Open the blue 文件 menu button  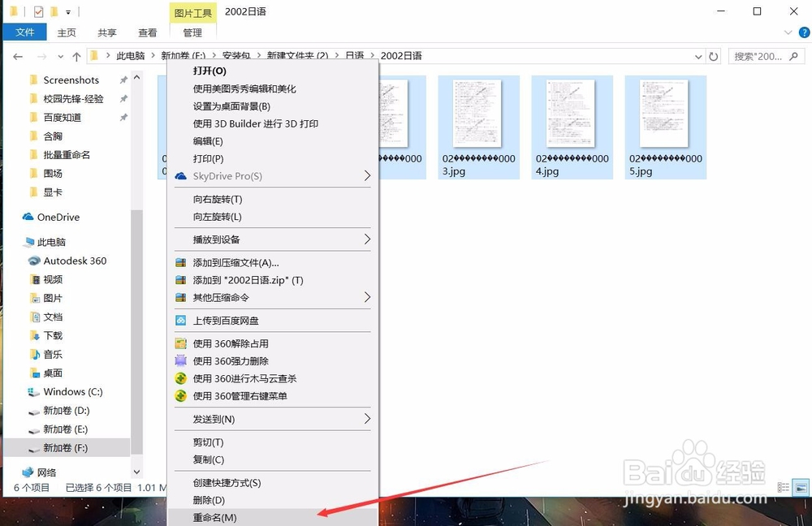tap(24, 32)
